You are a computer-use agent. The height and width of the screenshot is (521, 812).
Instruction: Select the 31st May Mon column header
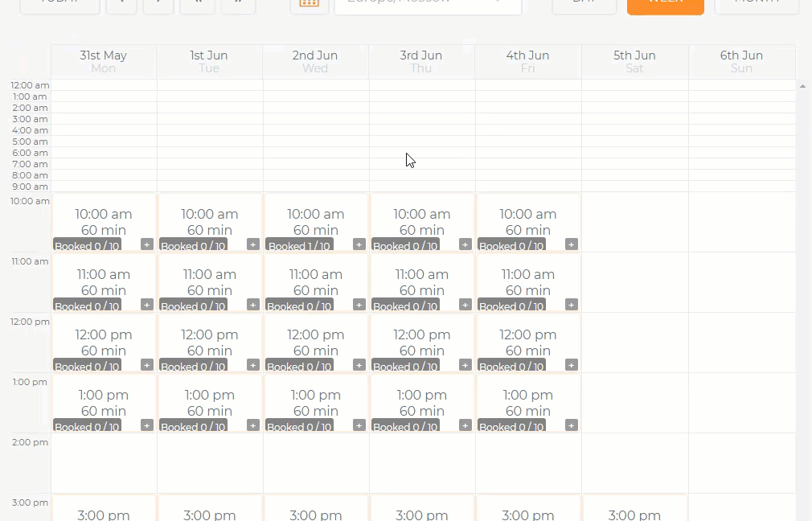[104, 62]
